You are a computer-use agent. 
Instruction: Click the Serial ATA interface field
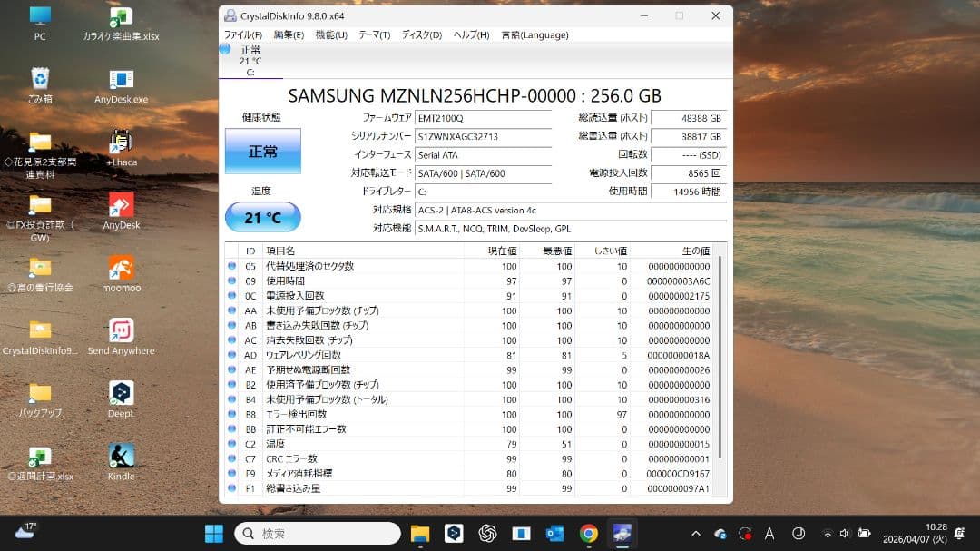483,155
